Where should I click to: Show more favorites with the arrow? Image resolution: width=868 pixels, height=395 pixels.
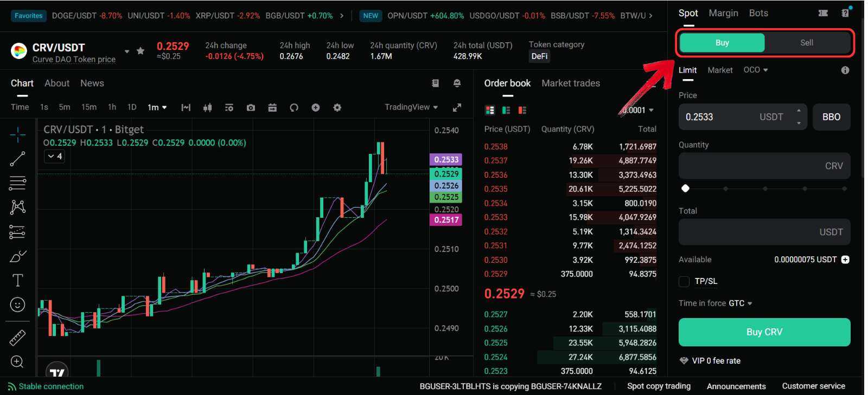click(341, 16)
